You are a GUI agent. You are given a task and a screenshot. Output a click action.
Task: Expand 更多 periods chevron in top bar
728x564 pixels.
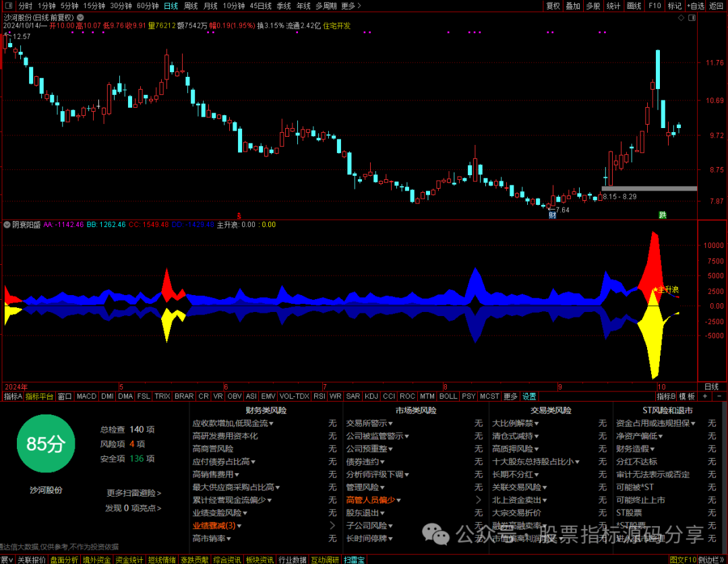pyautogui.click(x=351, y=5)
